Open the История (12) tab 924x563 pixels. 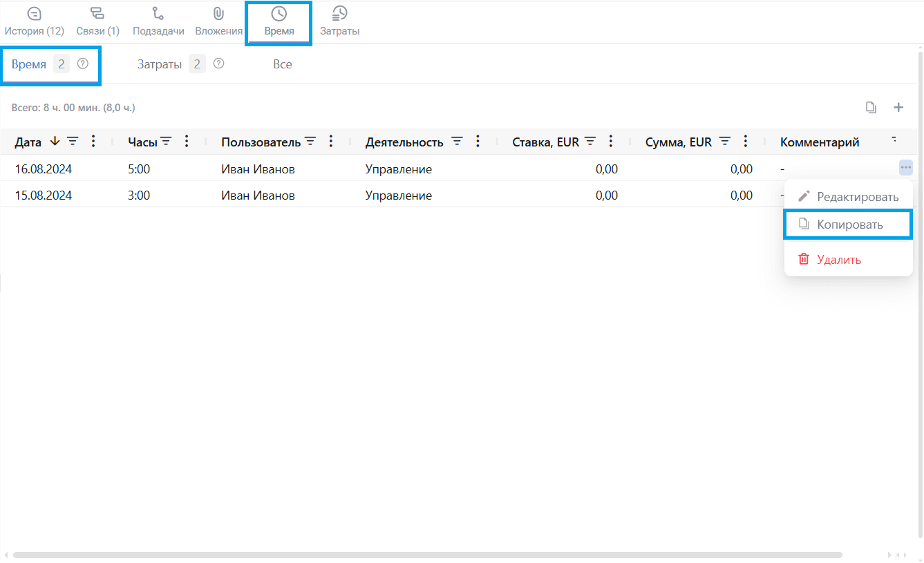[x=34, y=22]
